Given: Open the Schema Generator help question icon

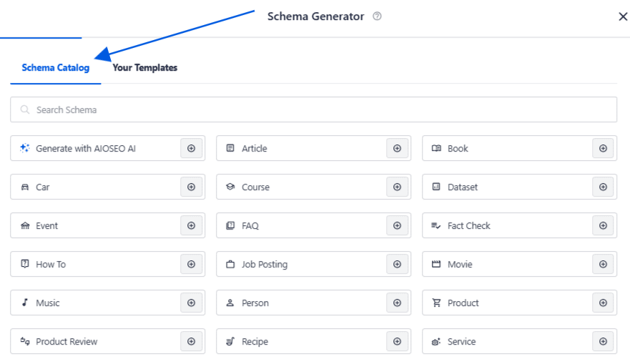Looking at the screenshot, I should (x=377, y=16).
